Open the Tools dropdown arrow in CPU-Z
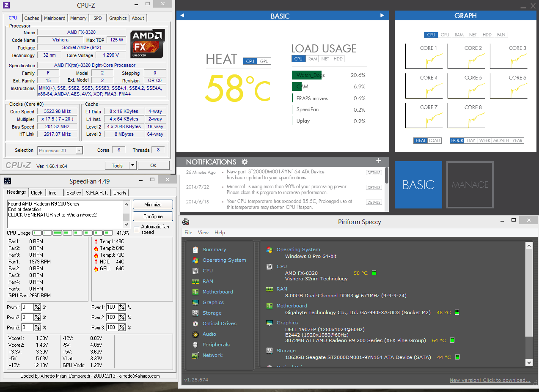 [132, 165]
